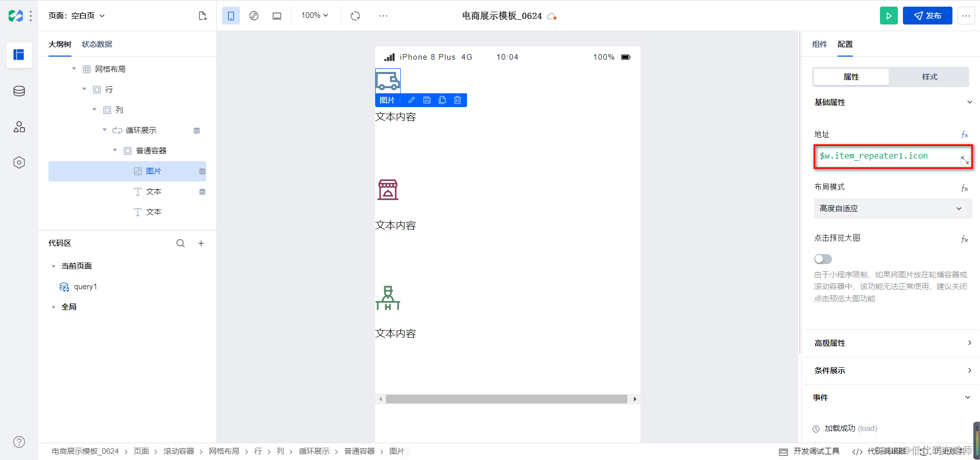This screenshot has width=980, height=460.
Task: Click the cloud sync status icon
Action: (551, 16)
